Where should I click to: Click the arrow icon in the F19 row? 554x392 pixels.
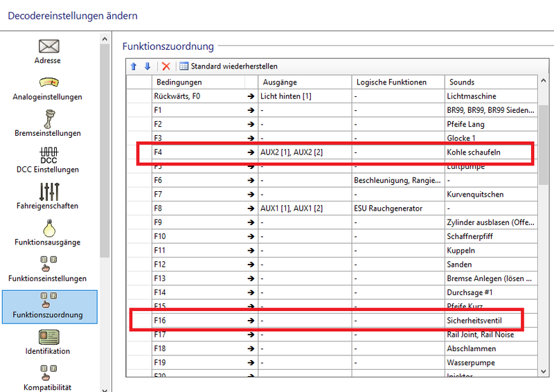(251, 363)
